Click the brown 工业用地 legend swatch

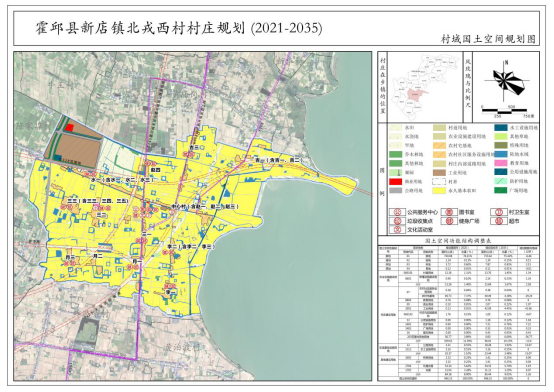click(x=440, y=173)
